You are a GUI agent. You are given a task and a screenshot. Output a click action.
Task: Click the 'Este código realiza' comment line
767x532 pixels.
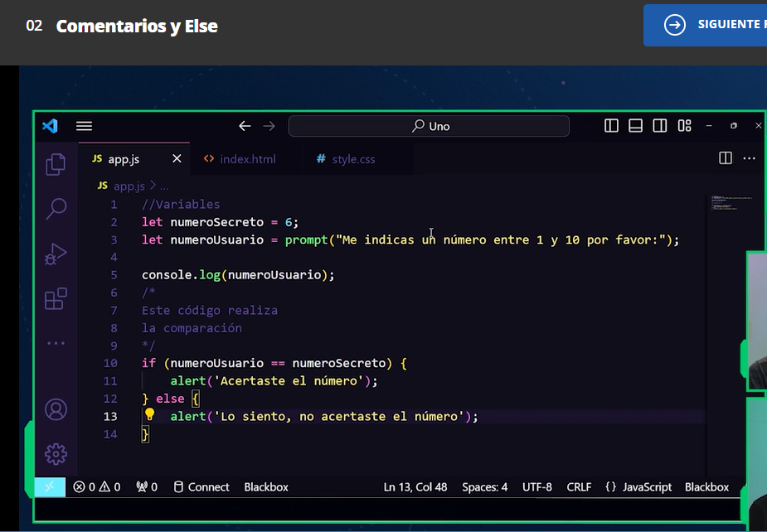[210, 311]
